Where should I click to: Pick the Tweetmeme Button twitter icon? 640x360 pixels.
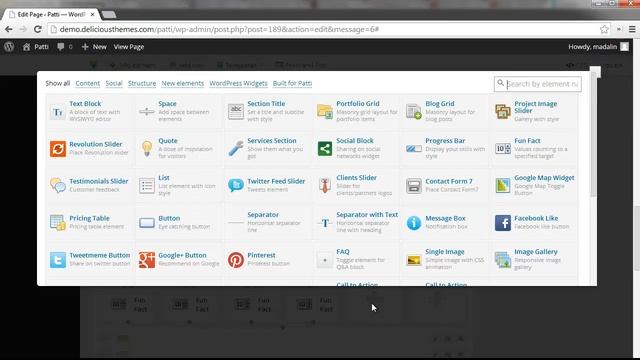(x=58, y=260)
